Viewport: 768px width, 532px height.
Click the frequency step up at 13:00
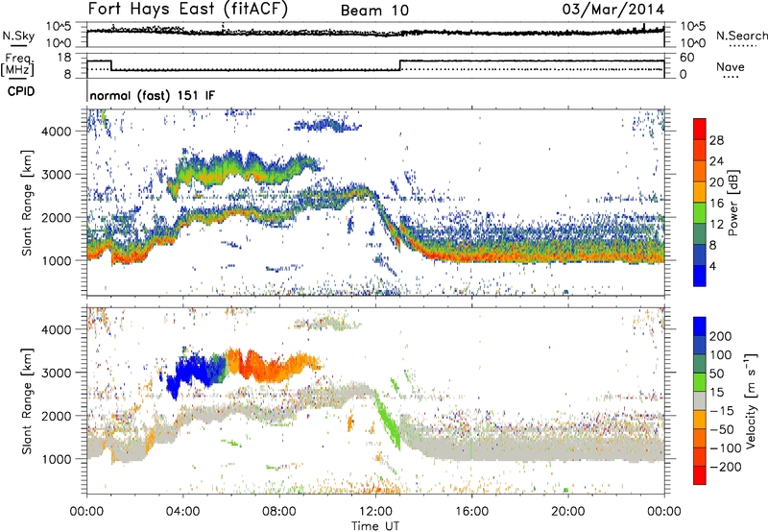click(400, 65)
